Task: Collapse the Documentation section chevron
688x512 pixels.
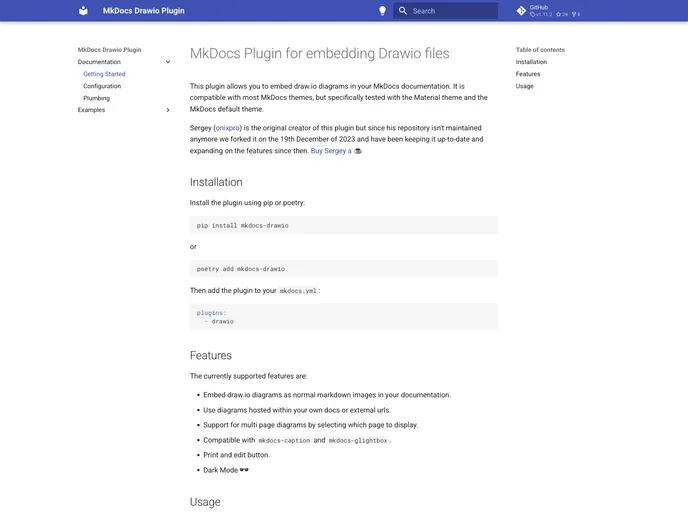Action: pos(168,62)
